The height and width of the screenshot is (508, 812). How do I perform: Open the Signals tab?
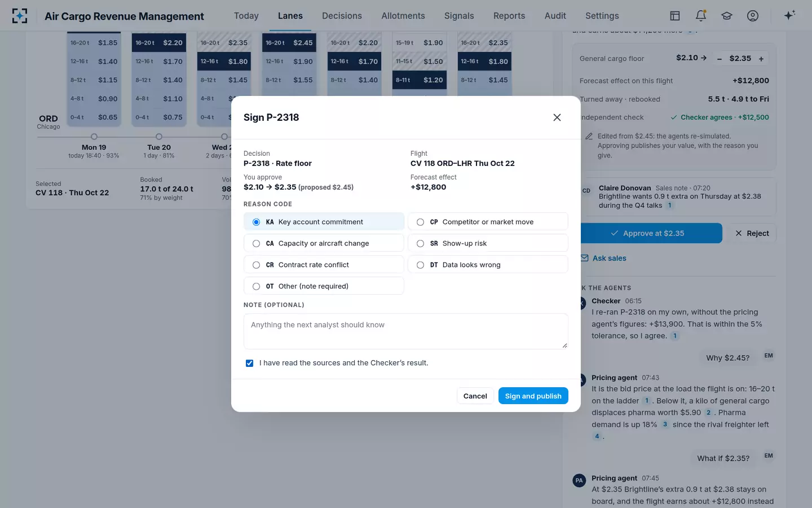tap(459, 16)
